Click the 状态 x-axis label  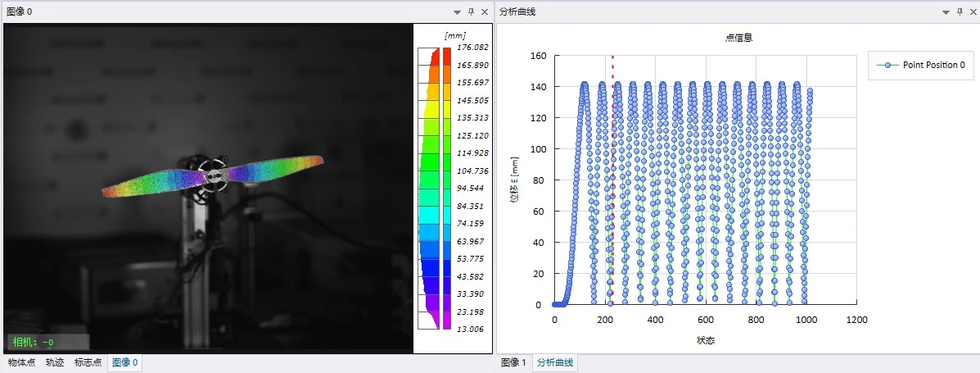[x=705, y=340]
